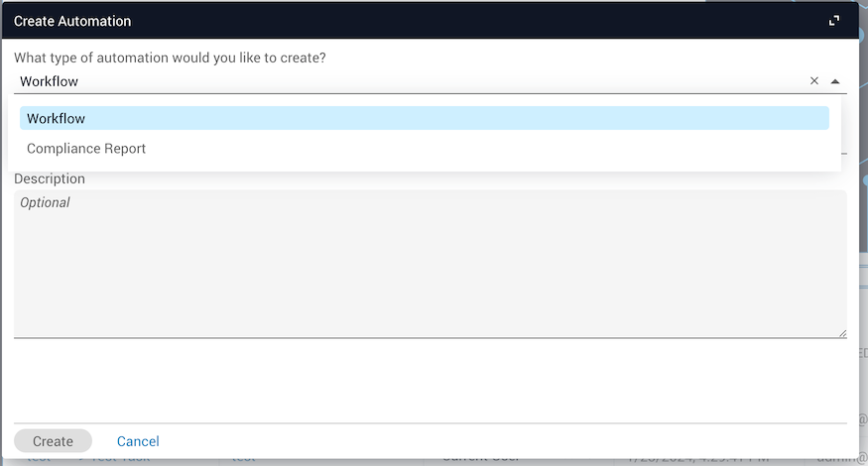This screenshot has width=868, height=466.
Task: Click the automation type question label
Action: [x=170, y=58]
